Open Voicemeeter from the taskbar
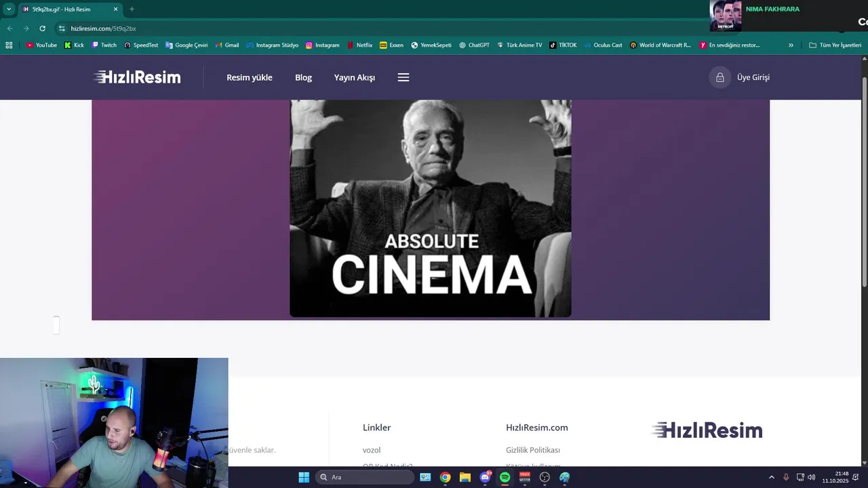The height and width of the screenshot is (488, 868). point(525,477)
